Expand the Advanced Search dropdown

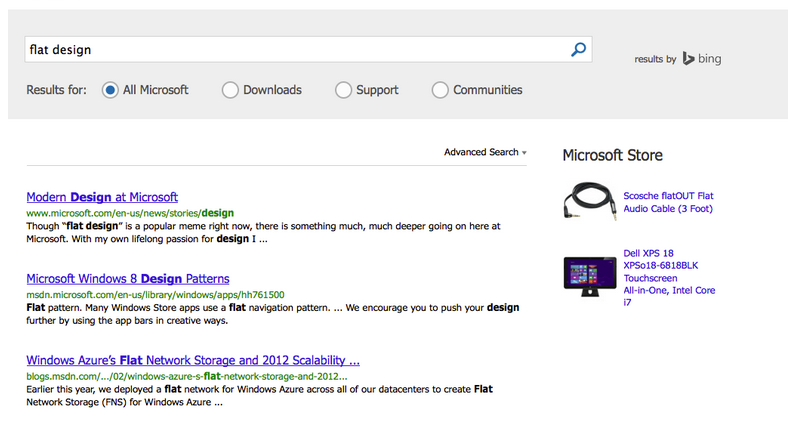coord(485,152)
